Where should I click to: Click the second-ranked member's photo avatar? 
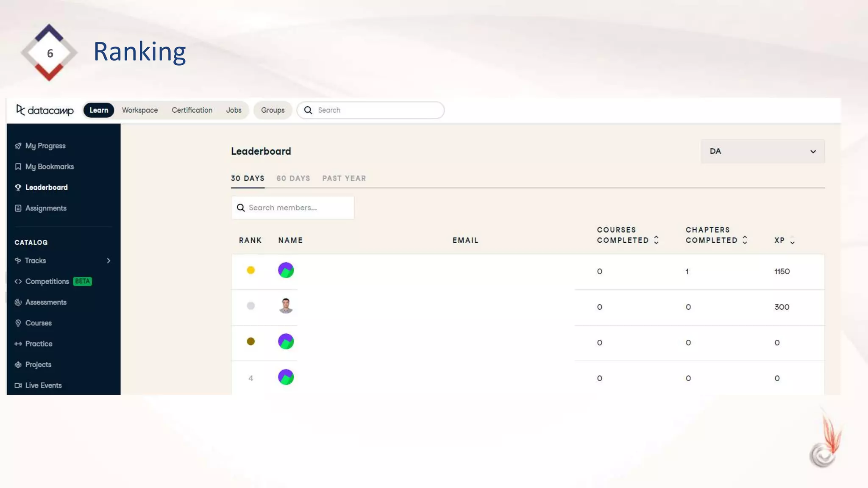286,306
